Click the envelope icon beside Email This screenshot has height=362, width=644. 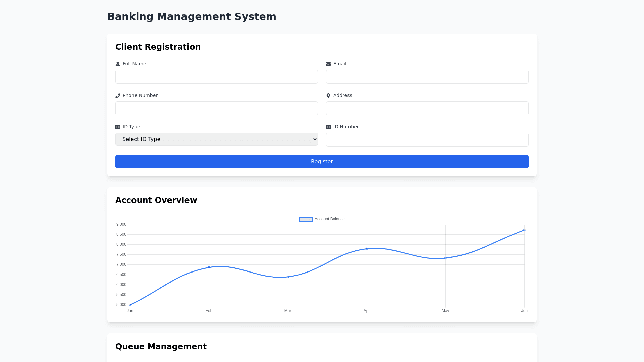pyautogui.click(x=328, y=64)
